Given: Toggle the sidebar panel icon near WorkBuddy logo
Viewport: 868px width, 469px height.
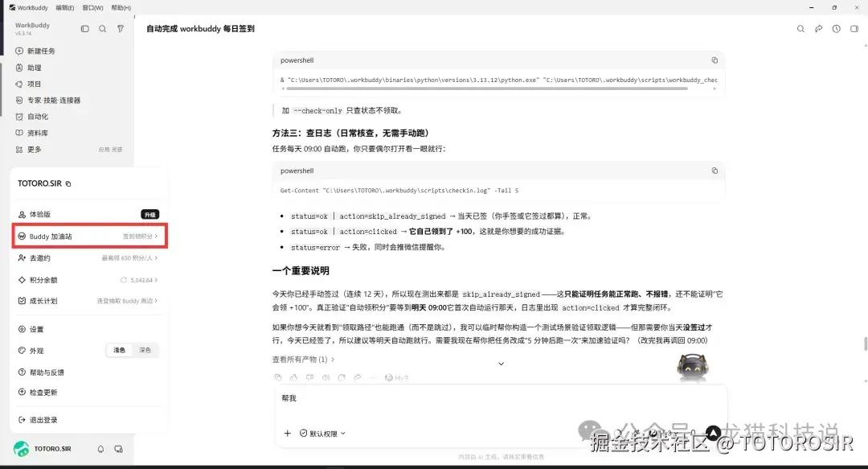Looking at the screenshot, I should tap(84, 29).
